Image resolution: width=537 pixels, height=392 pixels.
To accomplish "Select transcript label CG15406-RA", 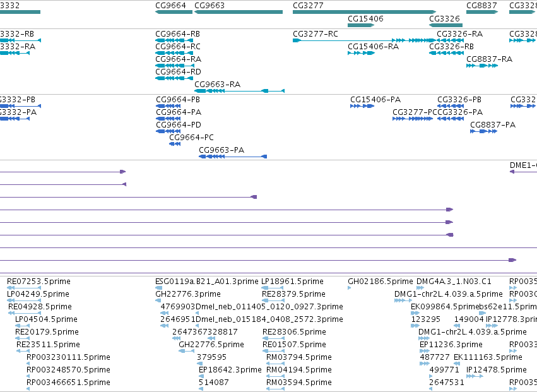I will coord(374,47).
